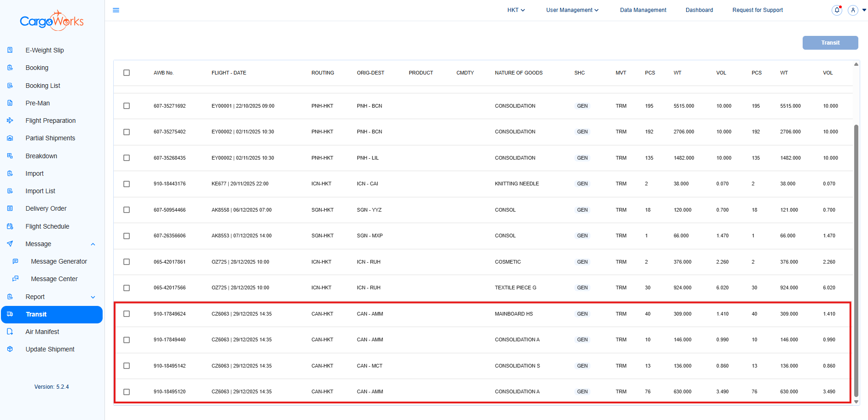Viewport: 868px width, 420px height.
Task: Click the user profile avatar icon
Action: (x=853, y=10)
